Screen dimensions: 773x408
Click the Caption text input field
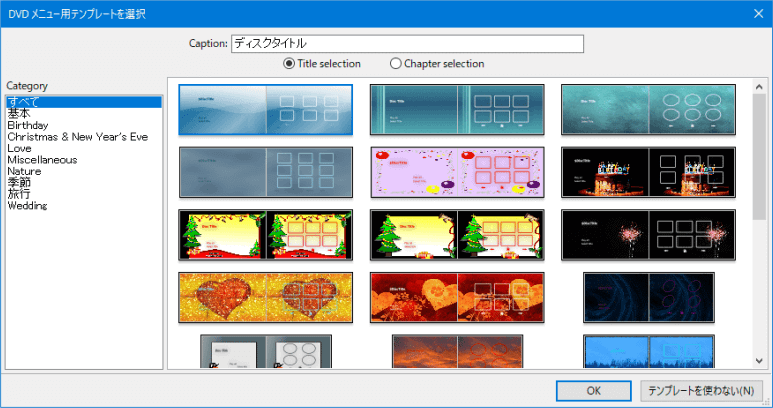pyautogui.click(x=406, y=44)
